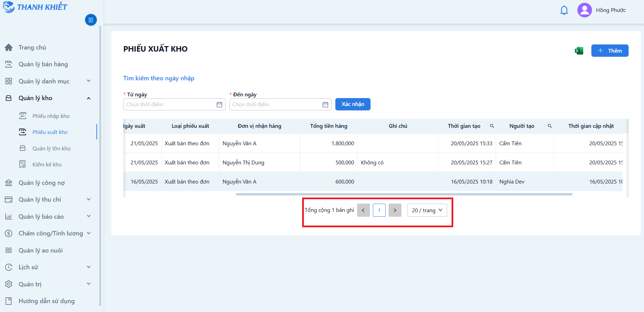Click Từ ngày date input
The height and width of the screenshot is (312, 644).
[x=174, y=105]
